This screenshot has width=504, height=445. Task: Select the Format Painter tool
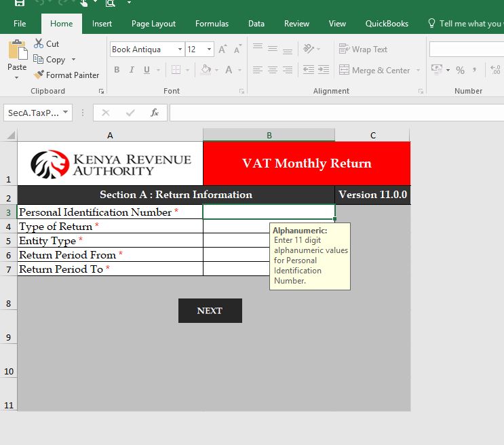point(66,75)
